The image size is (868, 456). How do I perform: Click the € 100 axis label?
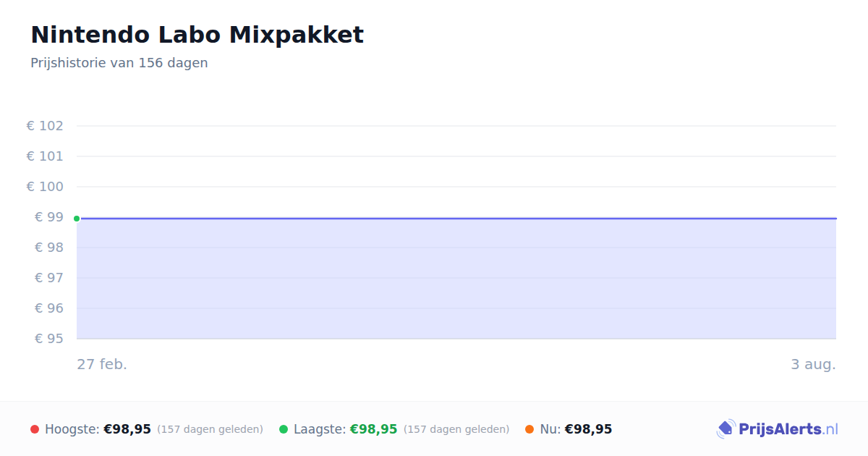pyautogui.click(x=45, y=187)
